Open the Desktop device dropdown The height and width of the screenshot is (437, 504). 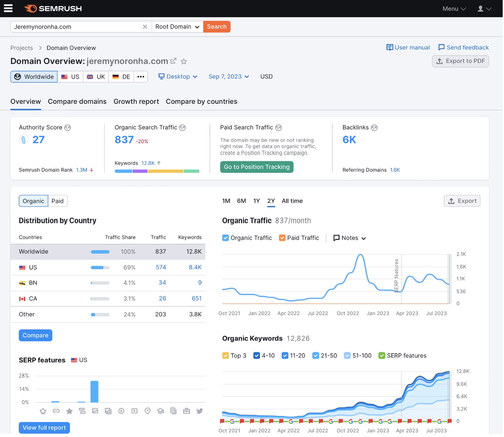178,77
